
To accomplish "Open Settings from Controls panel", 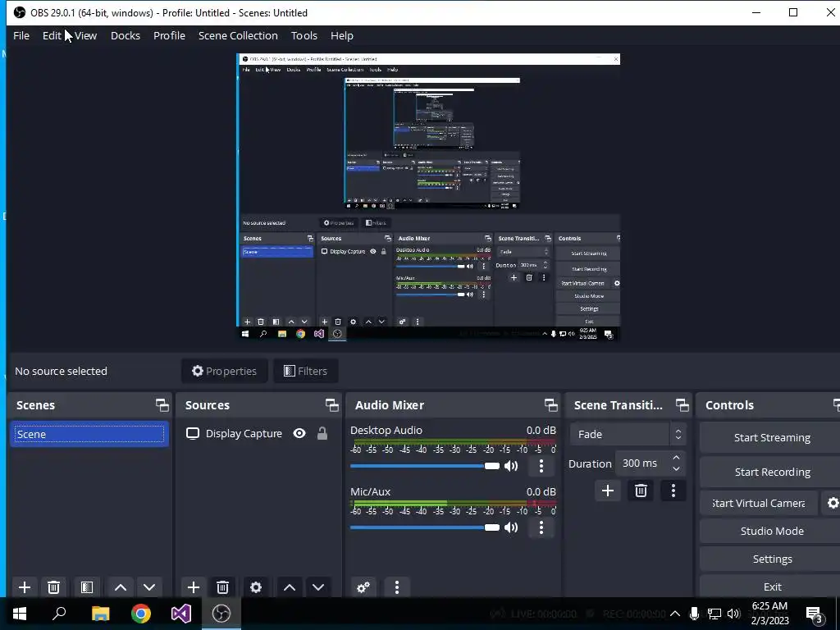I will 771,559.
